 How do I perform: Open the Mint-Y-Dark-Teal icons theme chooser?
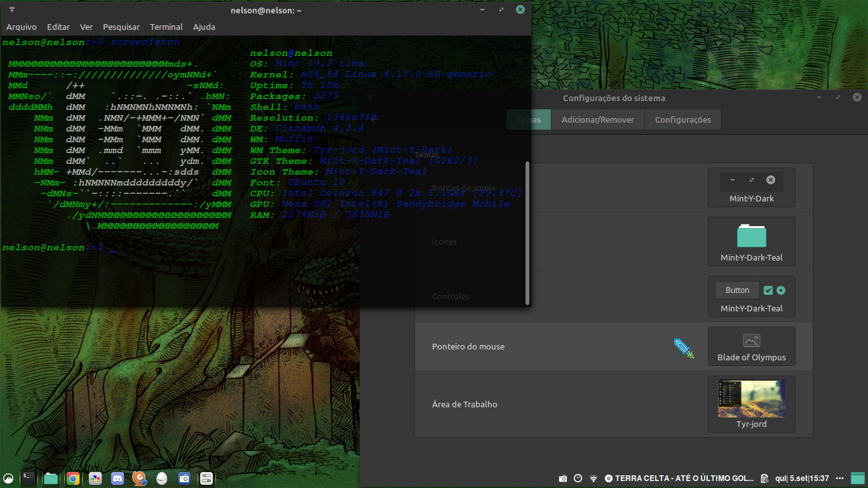point(751,241)
